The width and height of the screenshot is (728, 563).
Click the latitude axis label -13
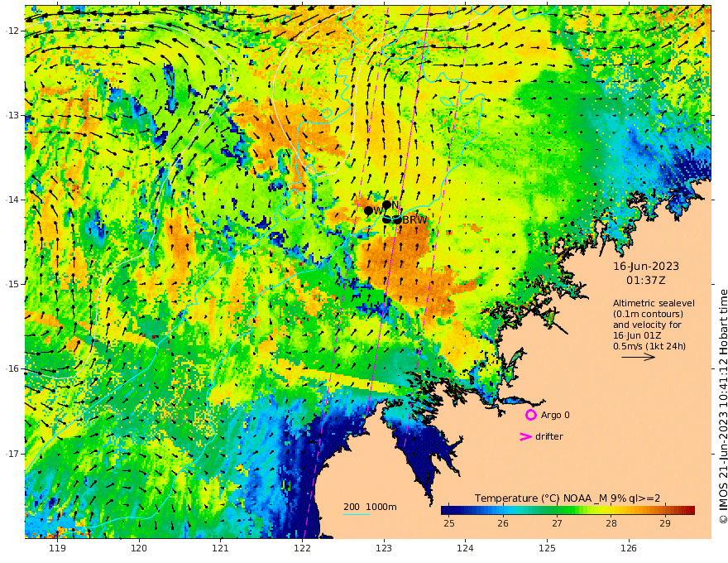click(x=12, y=115)
